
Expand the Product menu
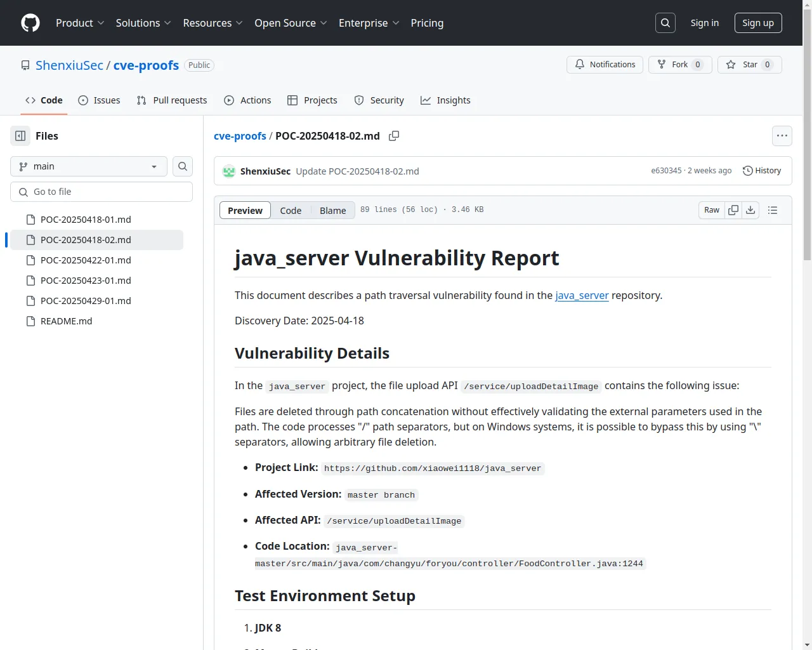click(x=80, y=23)
